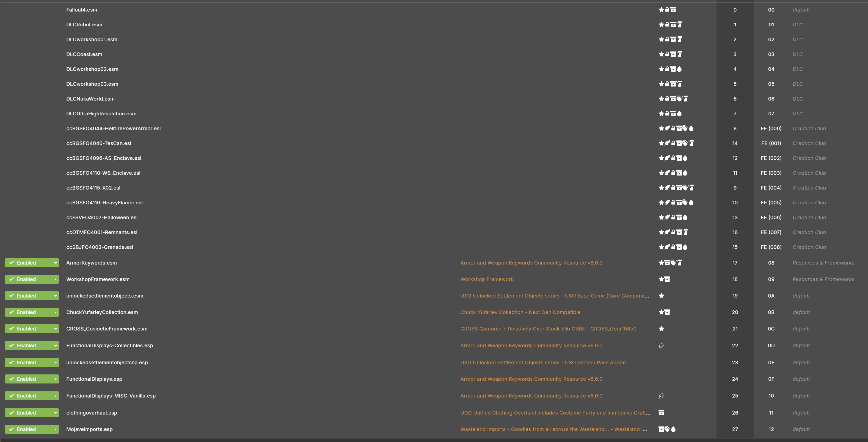
Task: Open the status dropdown arrow for FunctionalDisplays-MISC-Vanilla.esp
Action: point(56,396)
